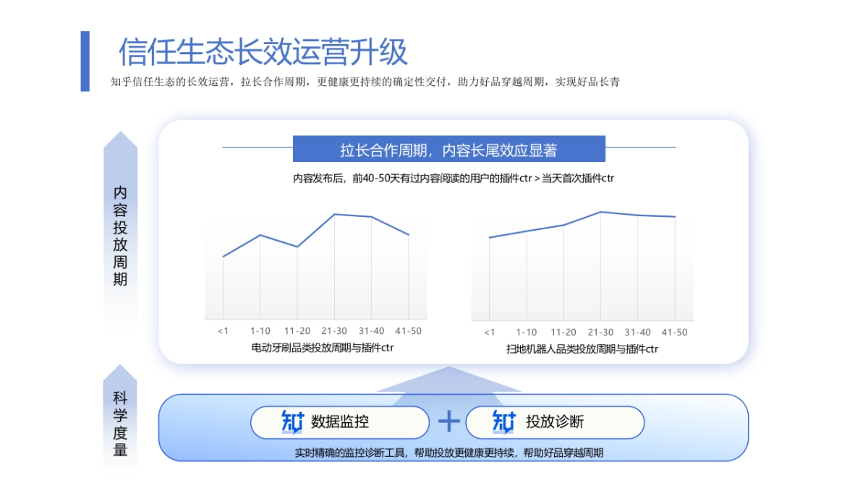Screen dimensions: 868x488
Task: Click the 41-50 axis label on left chart
Action: pyautogui.click(x=409, y=332)
